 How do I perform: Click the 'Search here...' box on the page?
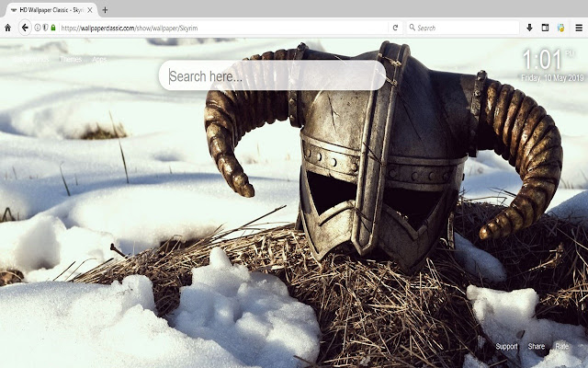pyautogui.click(x=272, y=75)
